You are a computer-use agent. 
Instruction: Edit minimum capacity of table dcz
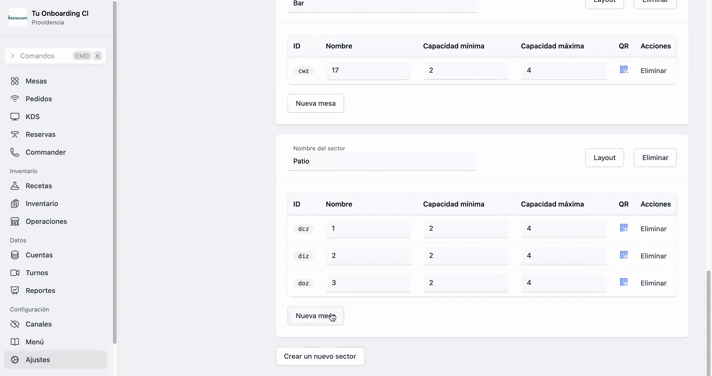(x=466, y=228)
